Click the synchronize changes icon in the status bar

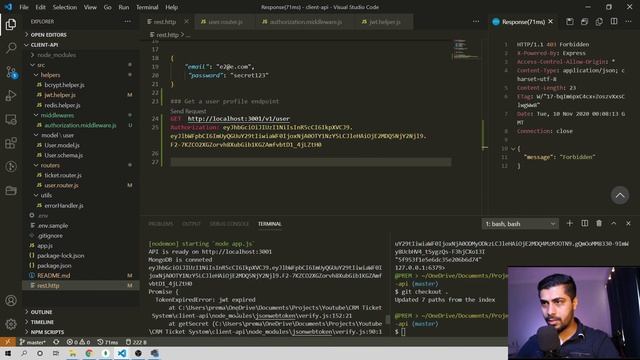[56, 342]
